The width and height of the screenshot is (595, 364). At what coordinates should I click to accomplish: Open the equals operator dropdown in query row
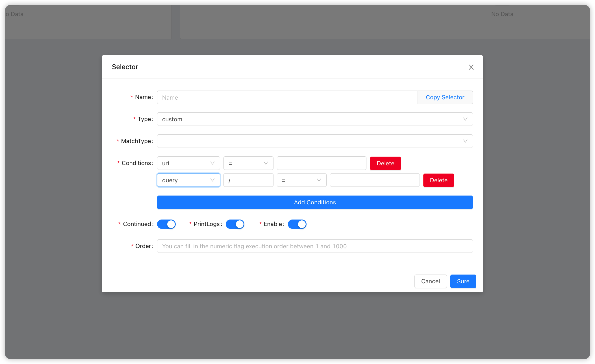click(x=301, y=180)
